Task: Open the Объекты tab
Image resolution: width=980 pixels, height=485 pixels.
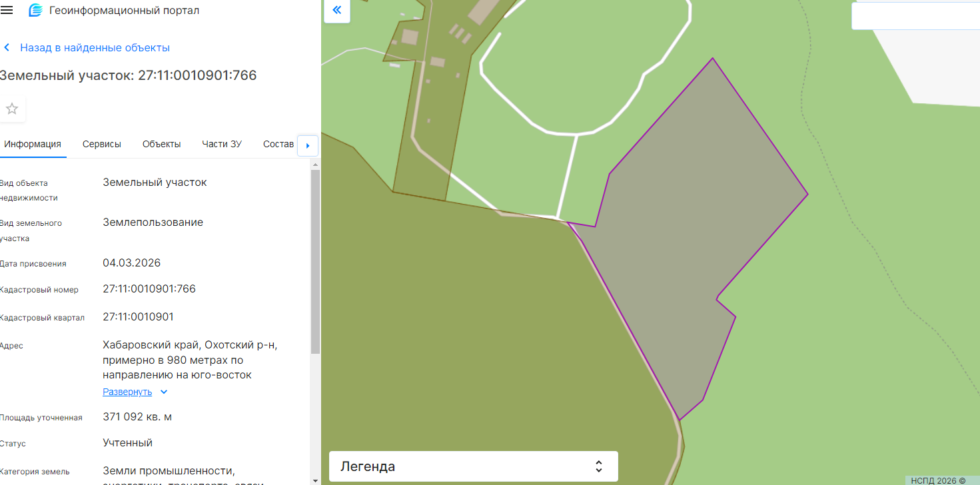Action: [161, 144]
